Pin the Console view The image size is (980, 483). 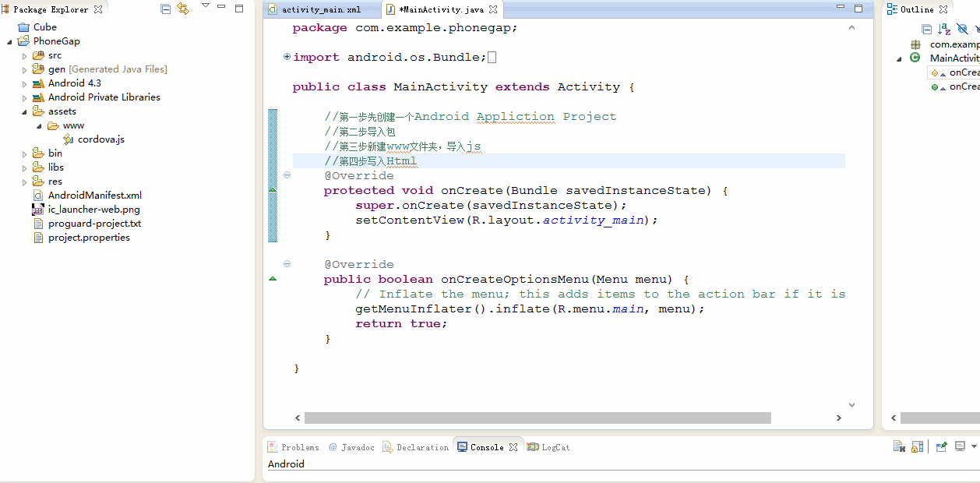click(941, 446)
